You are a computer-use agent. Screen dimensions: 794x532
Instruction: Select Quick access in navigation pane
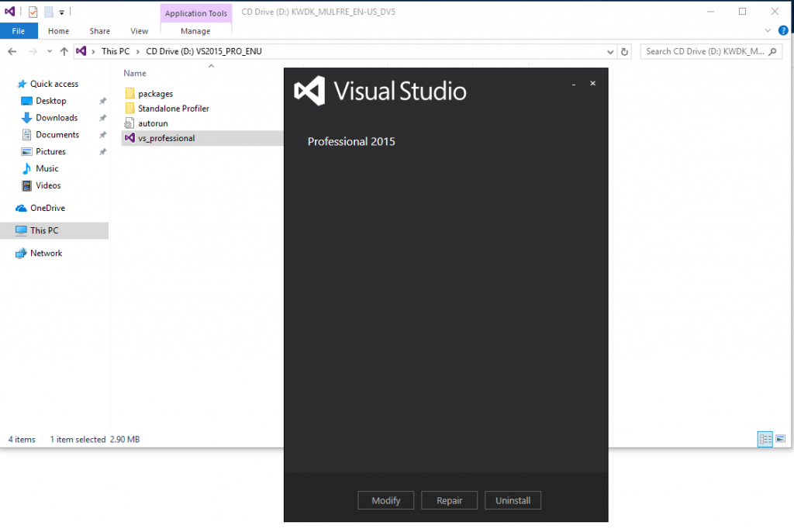(54, 84)
